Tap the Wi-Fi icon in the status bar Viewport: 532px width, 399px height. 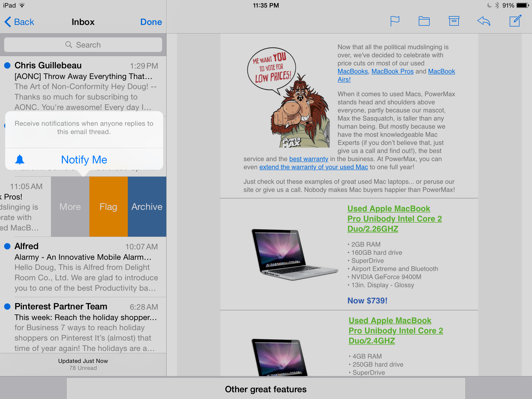pos(22,5)
